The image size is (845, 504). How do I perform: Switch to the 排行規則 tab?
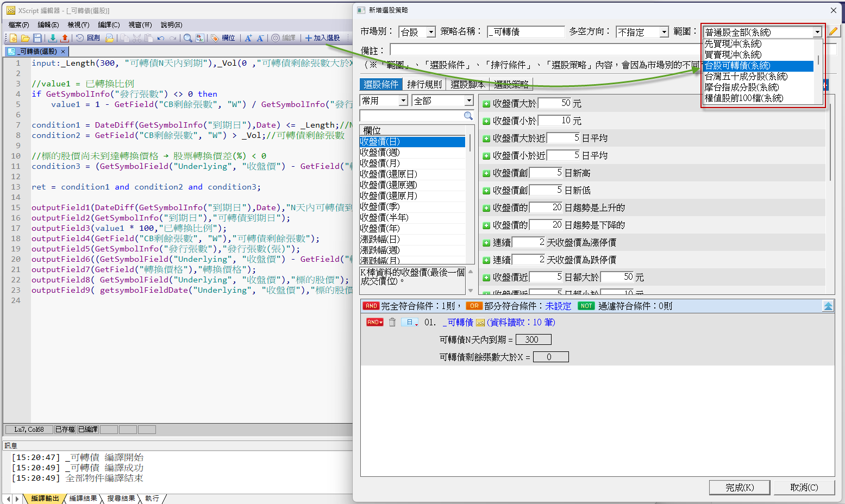coord(424,84)
